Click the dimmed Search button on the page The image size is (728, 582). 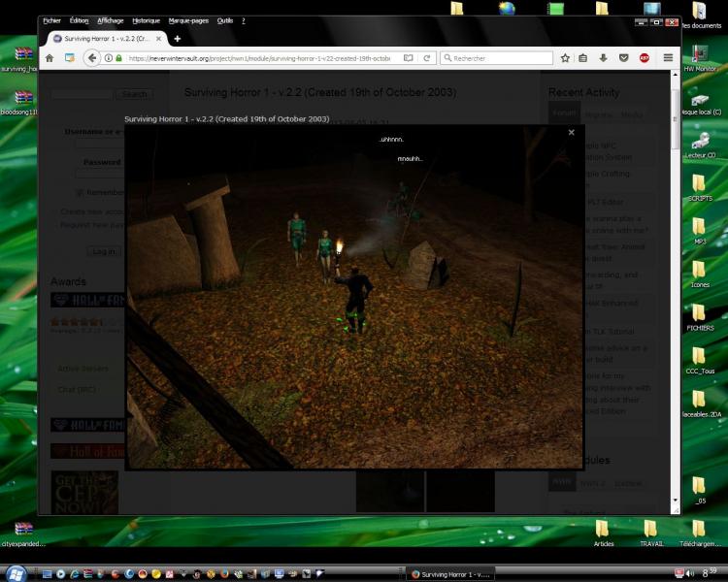pos(135,94)
